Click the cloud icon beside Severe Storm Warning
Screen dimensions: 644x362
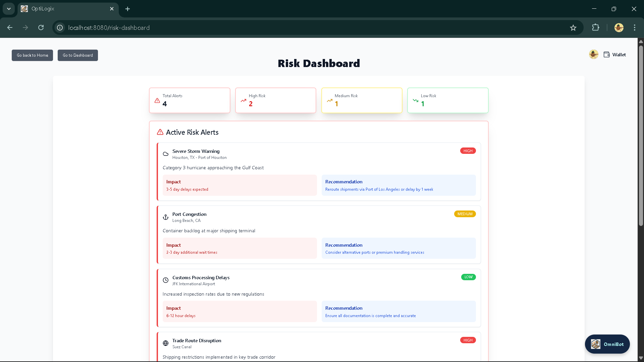[x=166, y=154]
